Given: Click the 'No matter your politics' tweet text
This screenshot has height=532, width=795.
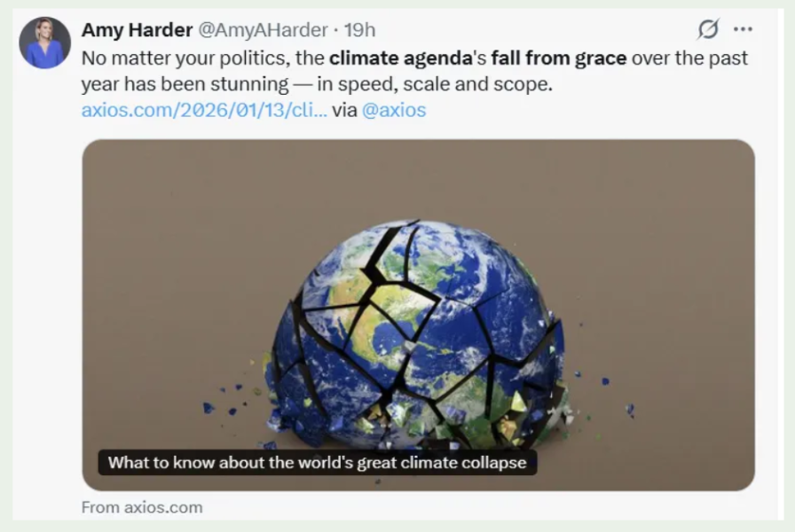Looking at the screenshot, I should click(x=185, y=58).
